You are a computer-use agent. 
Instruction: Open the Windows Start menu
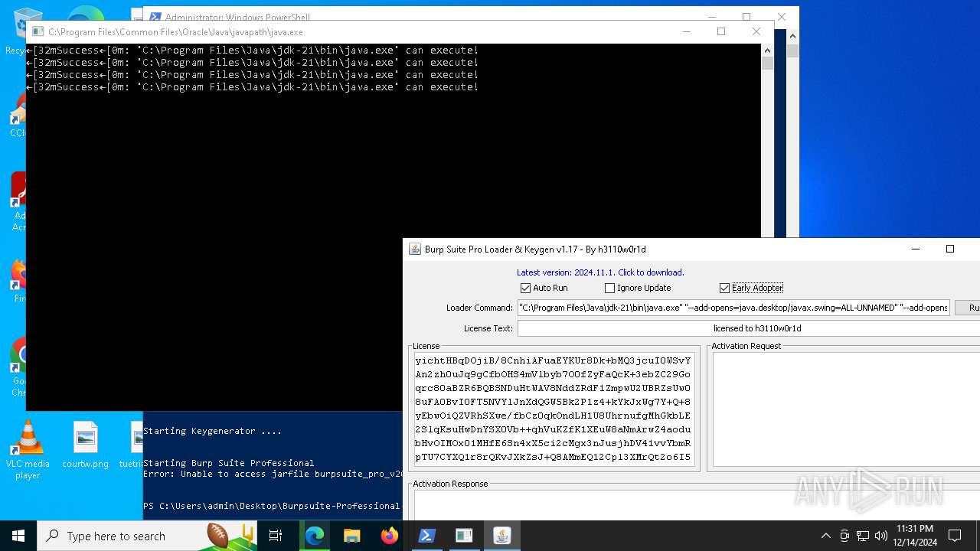(x=18, y=536)
